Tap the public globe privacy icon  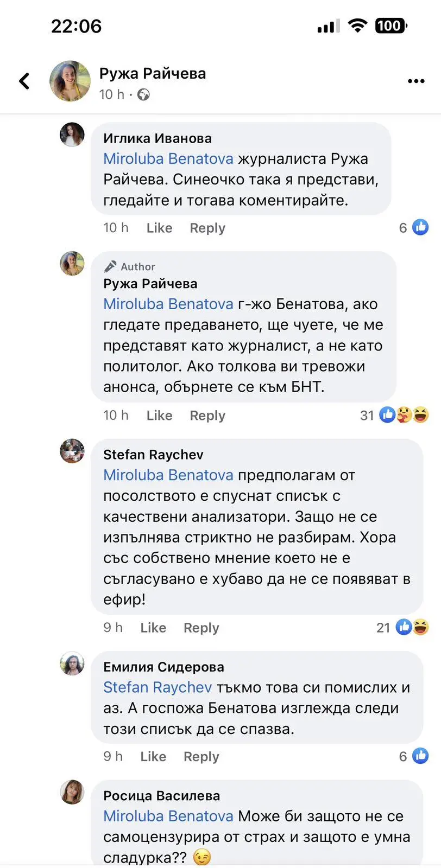click(143, 95)
